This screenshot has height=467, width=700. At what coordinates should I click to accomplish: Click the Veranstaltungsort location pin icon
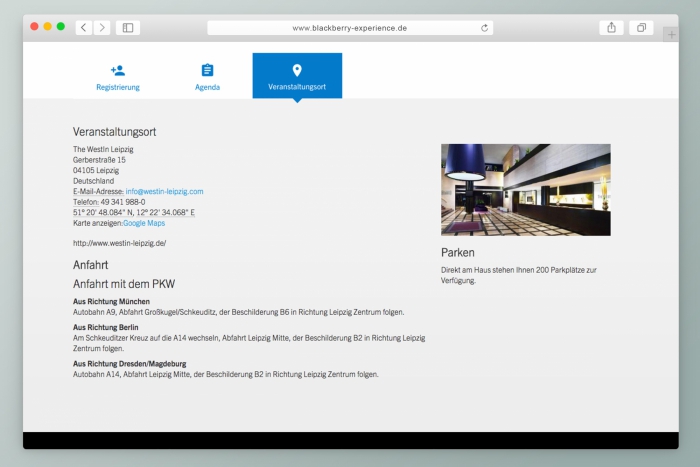[x=297, y=70]
